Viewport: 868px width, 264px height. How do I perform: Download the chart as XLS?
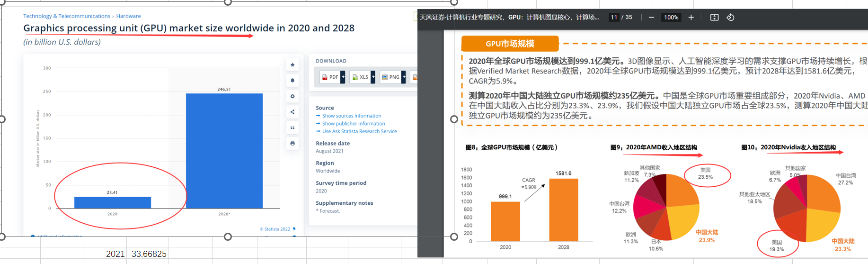click(360, 77)
